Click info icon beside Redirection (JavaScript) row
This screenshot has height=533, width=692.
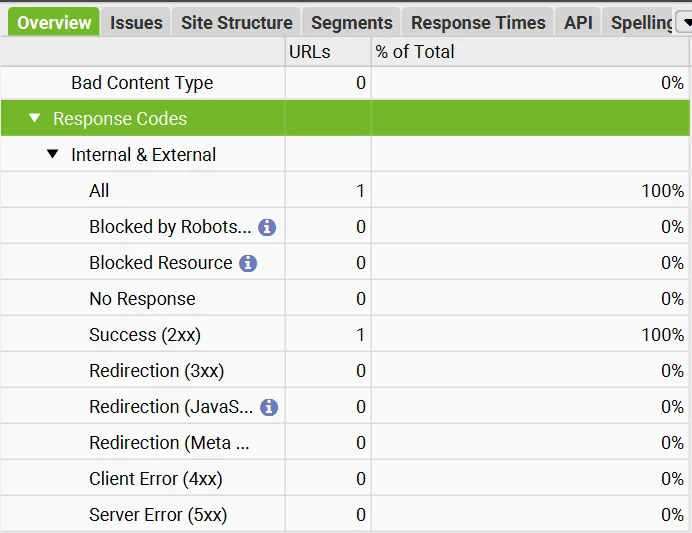pyautogui.click(x=268, y=407)
